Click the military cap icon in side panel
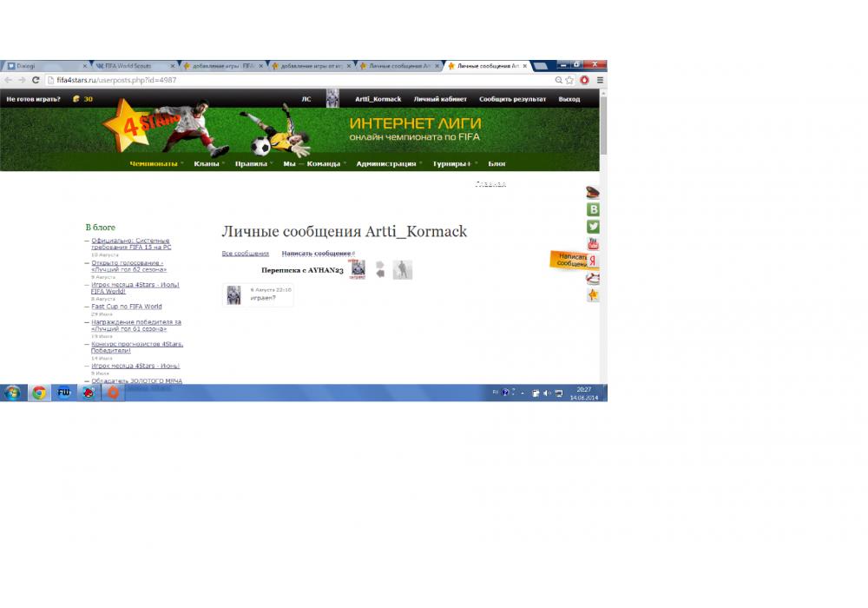868x608 pixels. click(592, 192)
